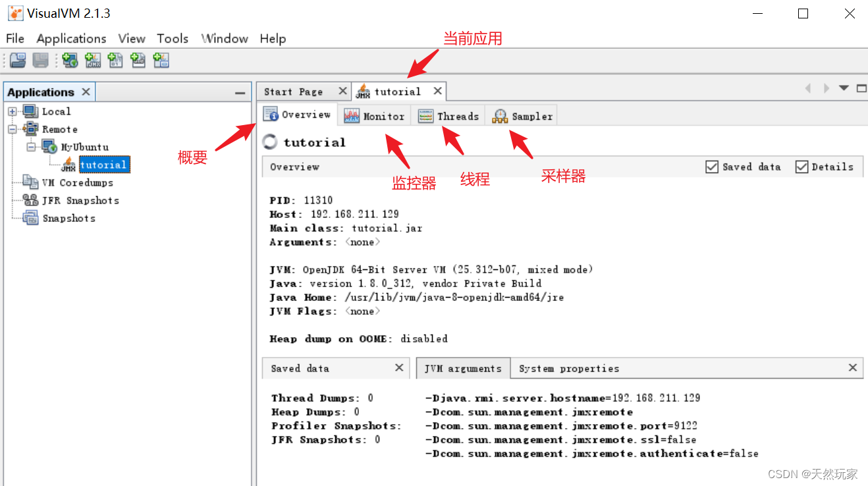The image size is (868, 486).
Task: Open the Window menu
Action: click(225, 38)
